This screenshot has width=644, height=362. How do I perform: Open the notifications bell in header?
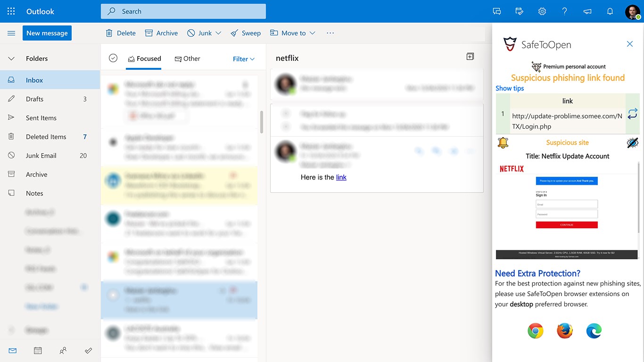click(610, 11)
